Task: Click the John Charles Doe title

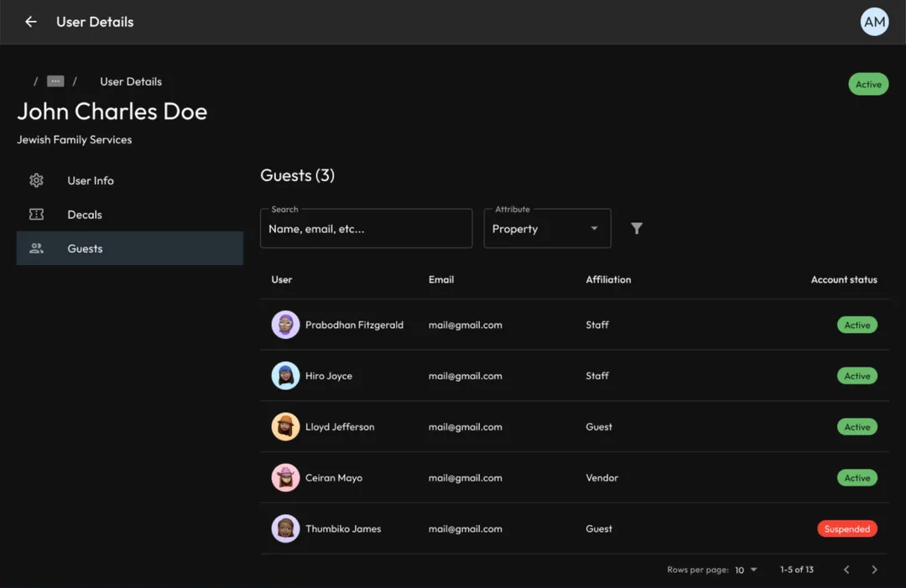Action: point(112,112)
